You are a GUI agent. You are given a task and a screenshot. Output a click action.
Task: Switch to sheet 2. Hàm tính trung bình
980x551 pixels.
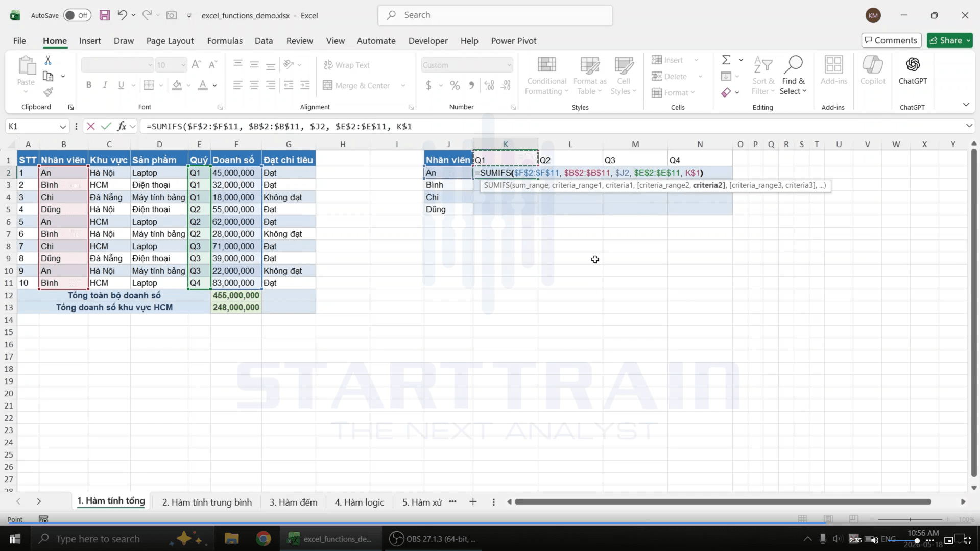[x=207, y=502]
